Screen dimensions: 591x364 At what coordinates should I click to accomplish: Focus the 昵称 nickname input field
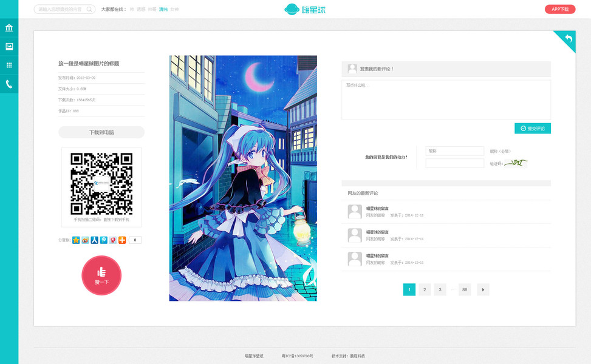point(454,151)
